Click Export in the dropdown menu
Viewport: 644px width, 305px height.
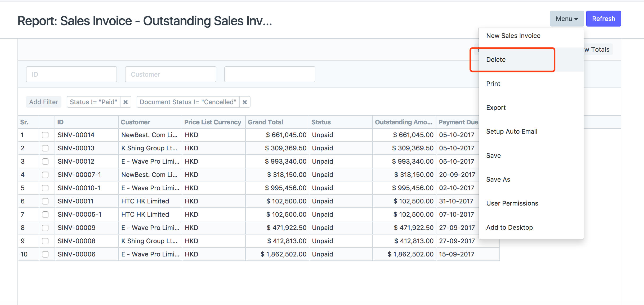click(x=496, y=108)
